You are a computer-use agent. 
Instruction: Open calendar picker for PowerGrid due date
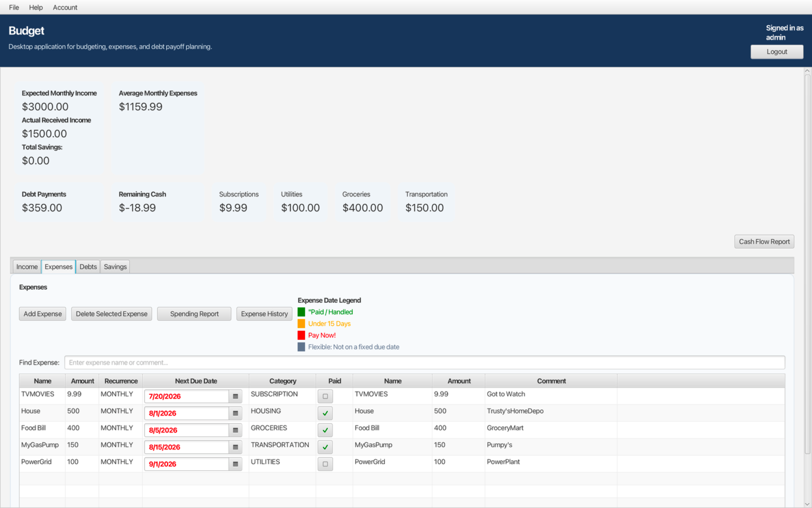click(x=235, y=464)
